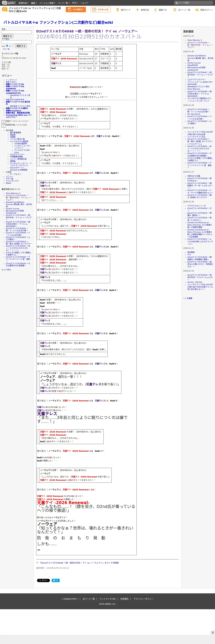The image size is (215, 644).
Task: Open シャルルマーニュ in 更新履歴
Action: click(194, 144)
